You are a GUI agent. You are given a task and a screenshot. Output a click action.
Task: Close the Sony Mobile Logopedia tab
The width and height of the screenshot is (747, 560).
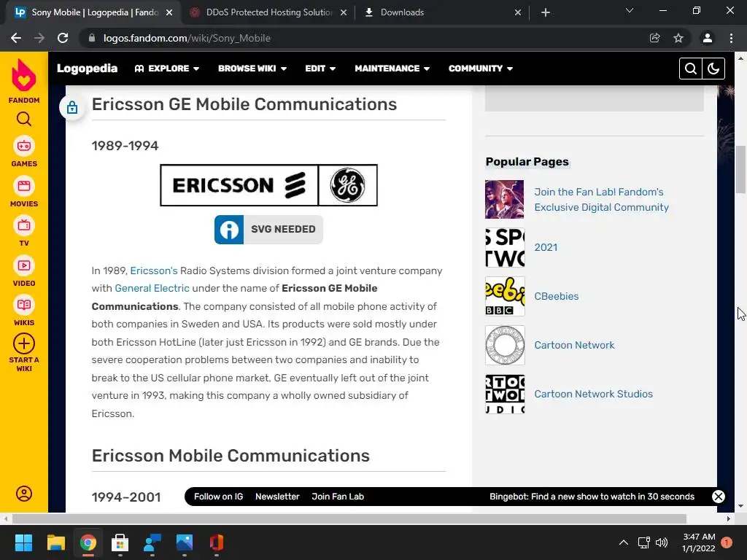[x=169, y=13]
